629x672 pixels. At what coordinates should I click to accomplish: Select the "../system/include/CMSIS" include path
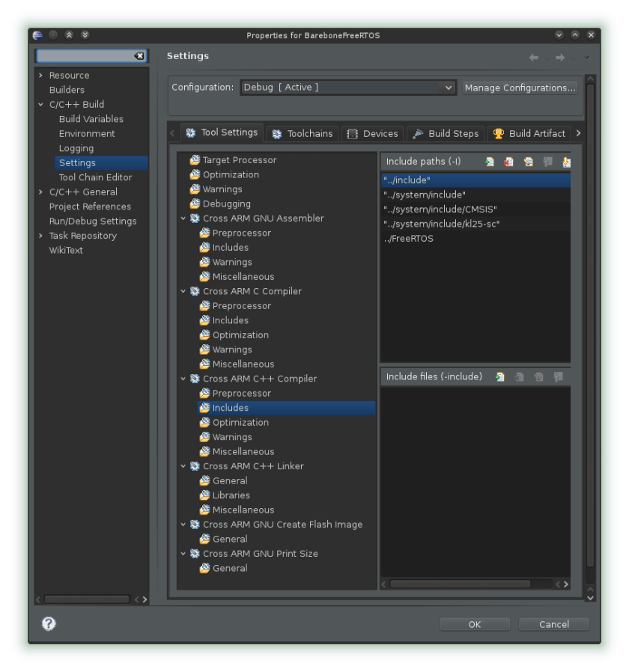440,210
